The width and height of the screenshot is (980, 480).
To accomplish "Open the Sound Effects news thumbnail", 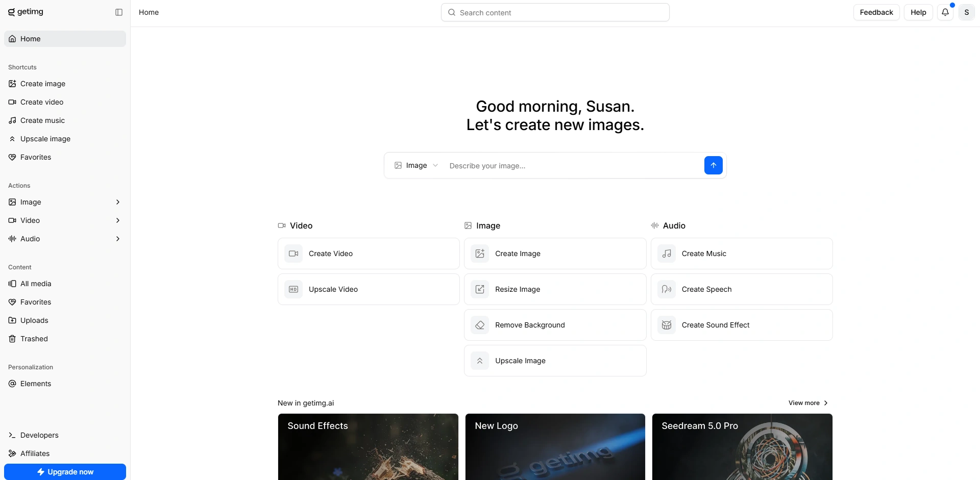I will pyautogui.click(x=368, y=447).
